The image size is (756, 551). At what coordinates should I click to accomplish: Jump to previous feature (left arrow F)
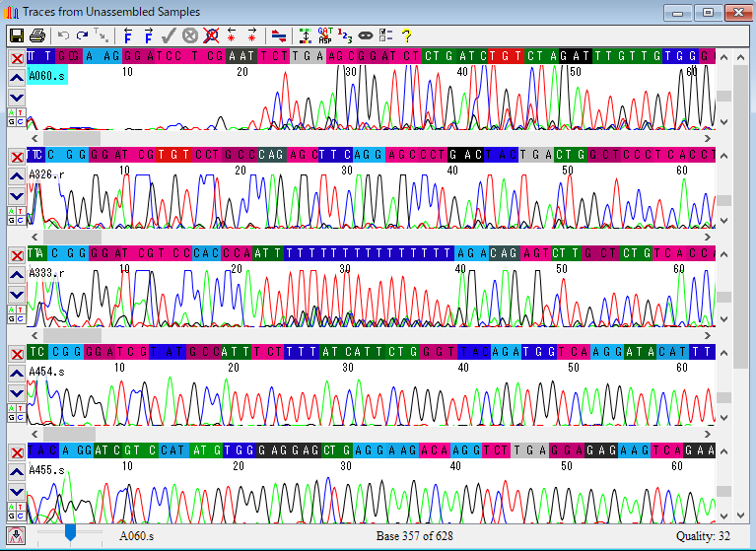point(128,35)
